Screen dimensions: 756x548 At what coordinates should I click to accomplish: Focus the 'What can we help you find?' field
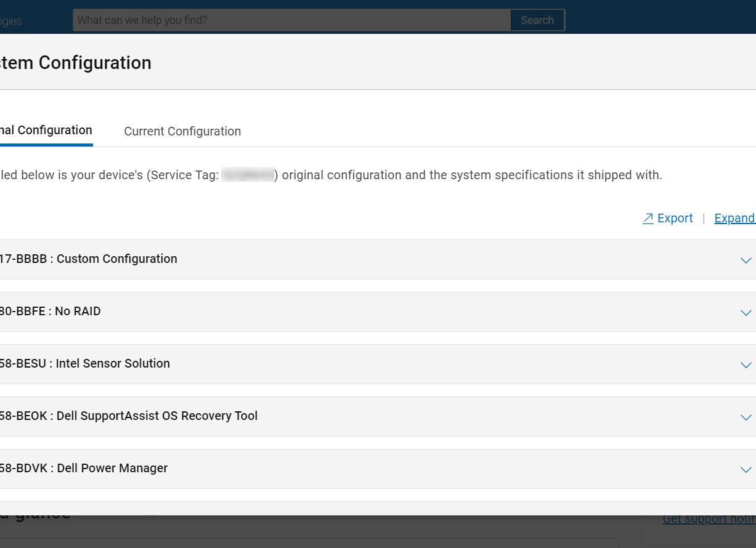tap(291, 20)
